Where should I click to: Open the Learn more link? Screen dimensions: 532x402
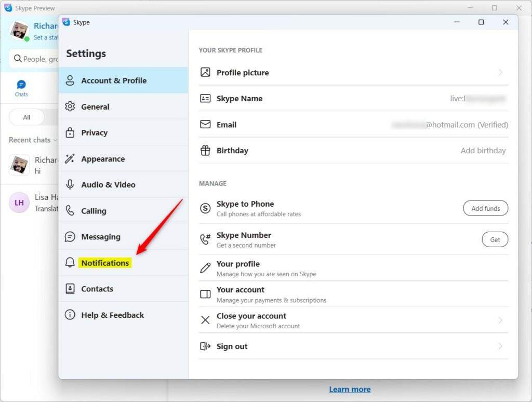(350, 390)
